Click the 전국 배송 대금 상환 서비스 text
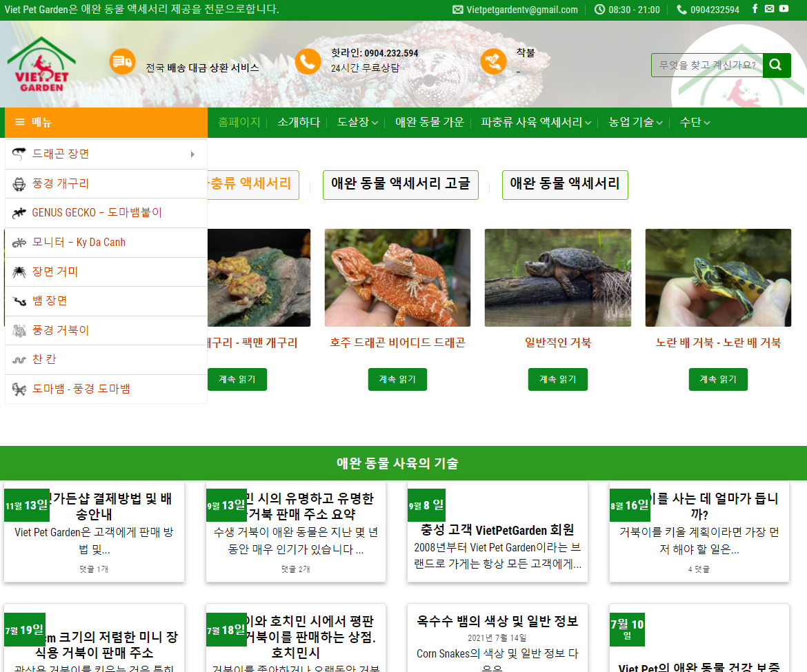Image resolution: width=807 pixels, height=672 pixels. (202, 68)
